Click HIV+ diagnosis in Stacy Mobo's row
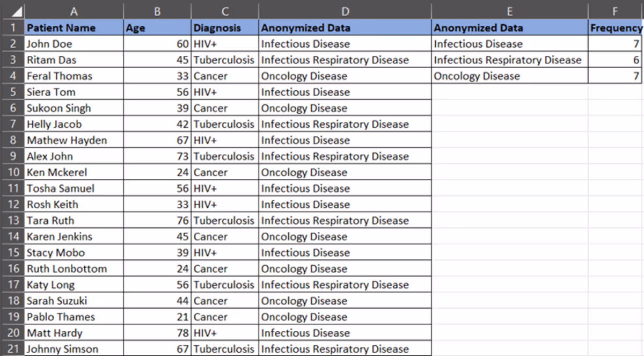644x356 pixels. [225, 253]
